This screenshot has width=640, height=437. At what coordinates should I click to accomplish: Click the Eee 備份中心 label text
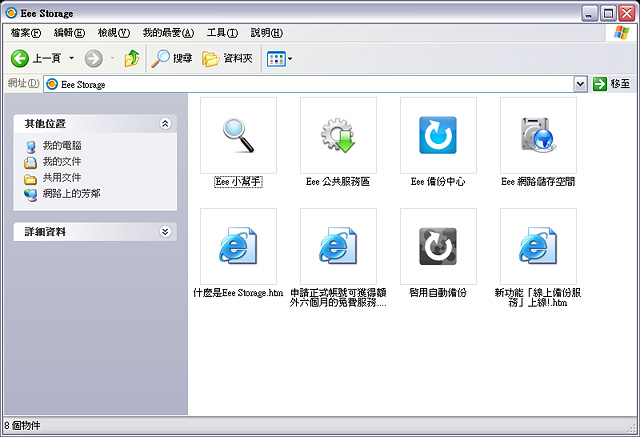point(438,182)
